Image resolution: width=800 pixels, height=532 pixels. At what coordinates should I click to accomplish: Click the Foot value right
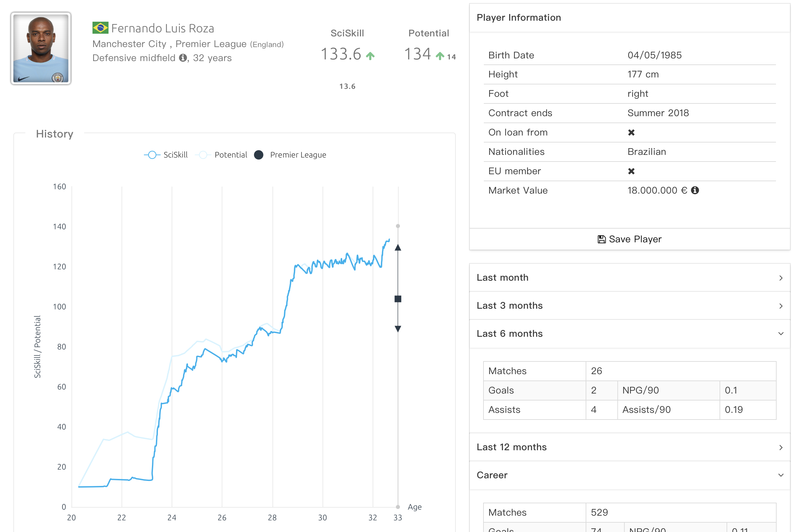tap(638, 94)
